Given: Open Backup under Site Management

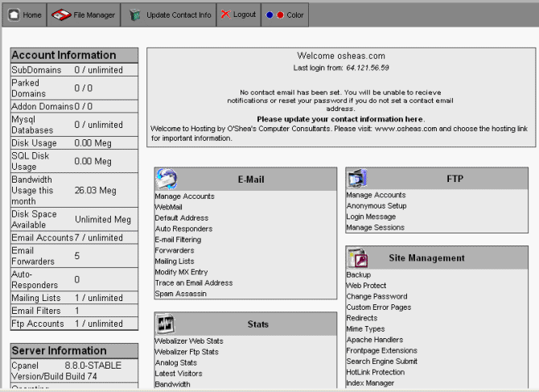Looking at the screenshot, I should point(358,274).
